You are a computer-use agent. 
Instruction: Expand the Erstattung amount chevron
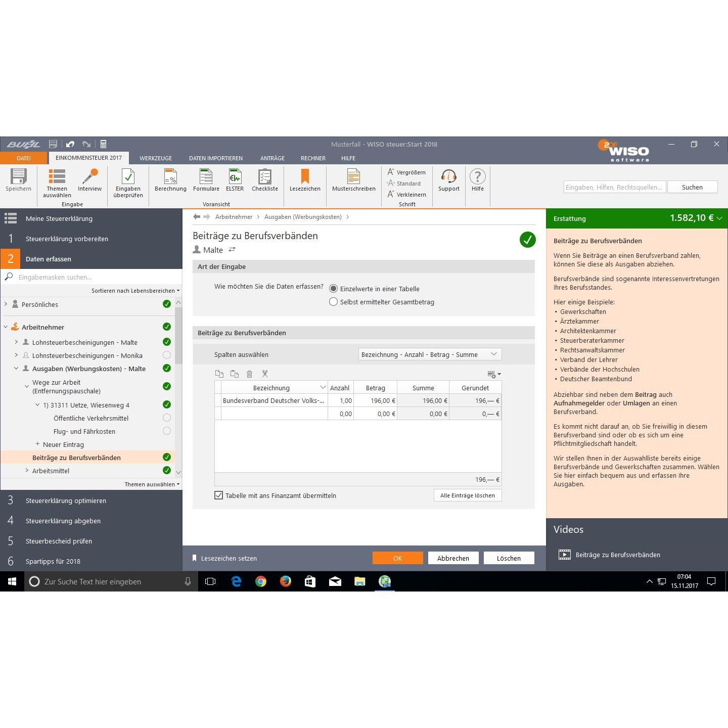719,218
